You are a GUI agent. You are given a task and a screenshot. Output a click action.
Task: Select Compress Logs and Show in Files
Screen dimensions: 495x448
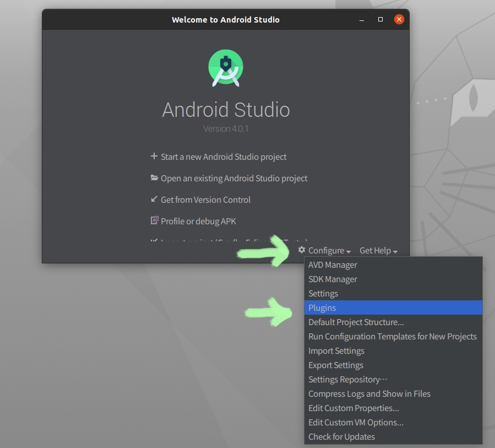393,393
